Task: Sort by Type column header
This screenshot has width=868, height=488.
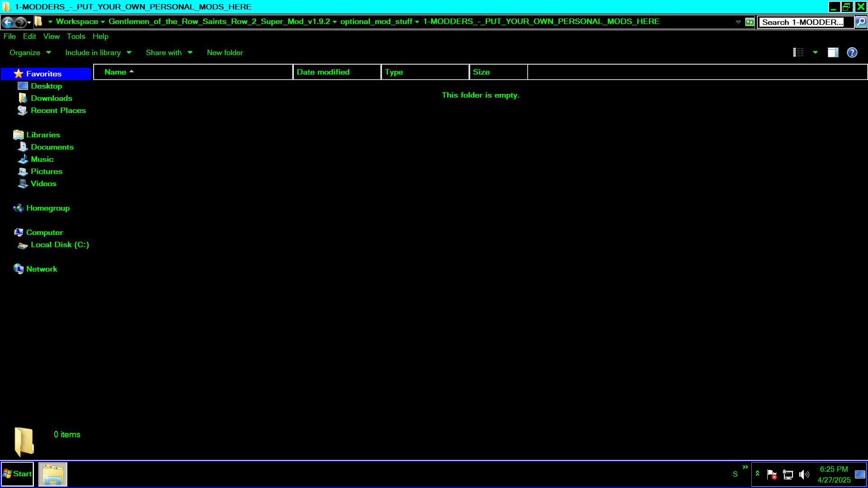Action: [x=425, y=72]
